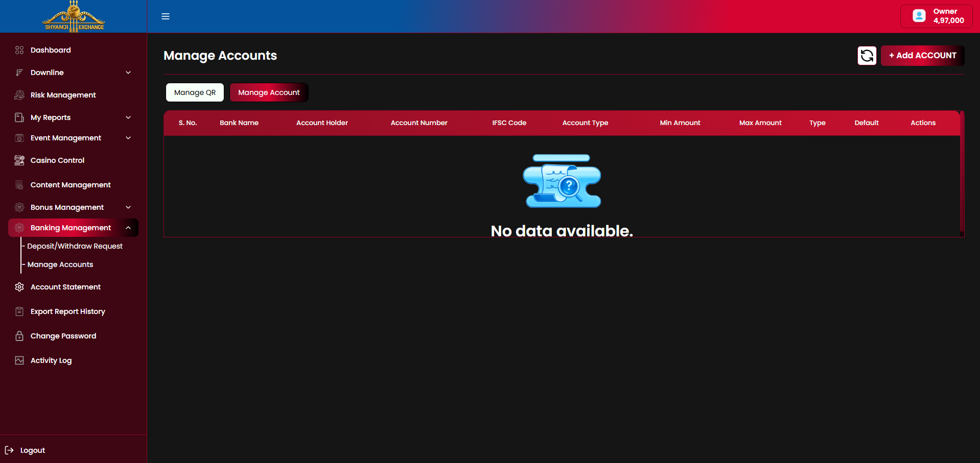Click the Bonus Management gear icon

click(x=19, y=207)
